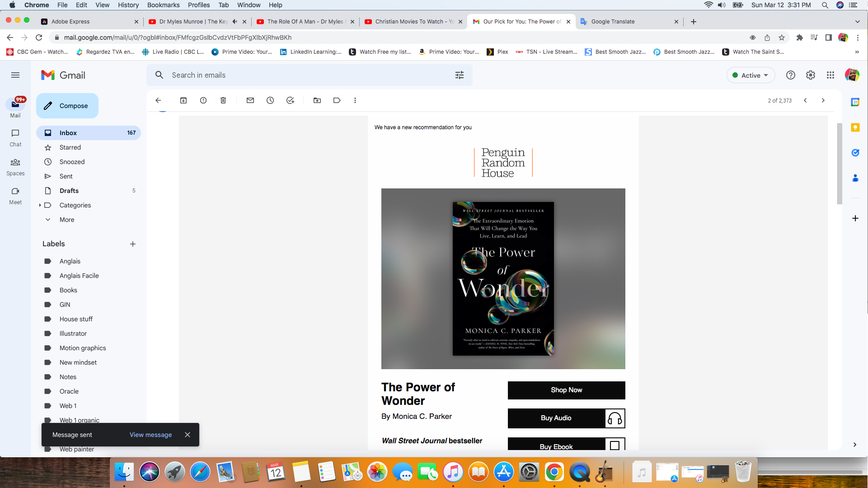The height and width of the screenshot is (488, 868).
Task: Open the Bookmarks menu
Action: point(163,5)
